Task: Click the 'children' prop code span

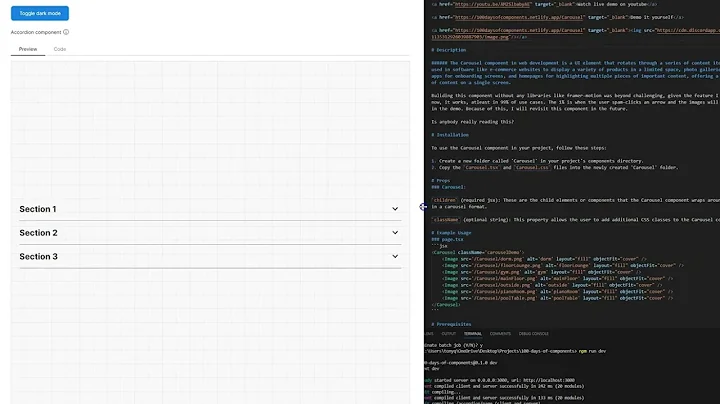Action: pyautogui.click(x=444, y=200)
